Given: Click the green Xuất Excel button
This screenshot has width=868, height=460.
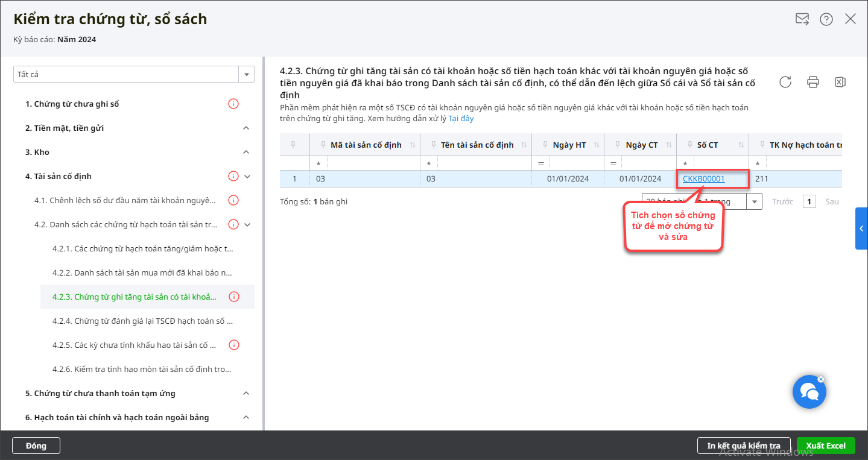Looking at the screenshot, I should click(826, 446).
